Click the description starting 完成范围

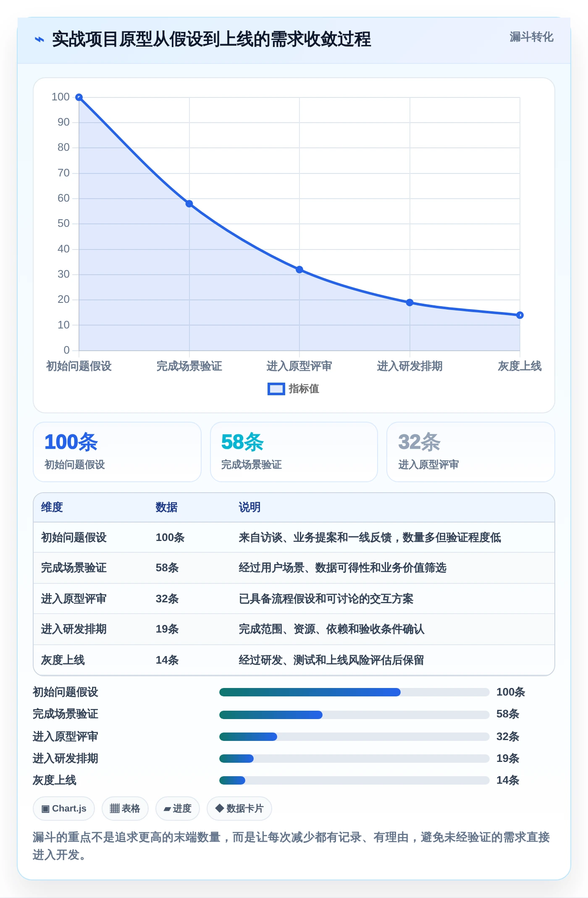pyautogui.click(x=332, y=629)
